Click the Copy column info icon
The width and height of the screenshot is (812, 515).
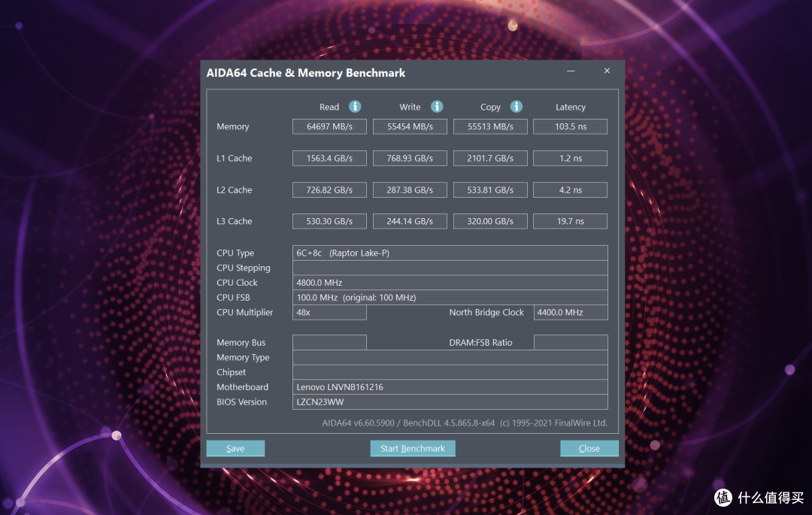coord(517,107)
